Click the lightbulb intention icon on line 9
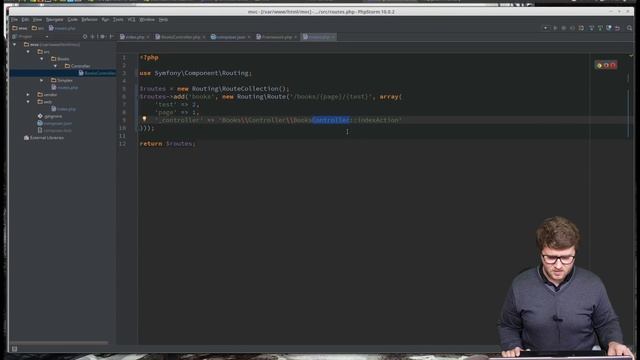 point(144,119)
